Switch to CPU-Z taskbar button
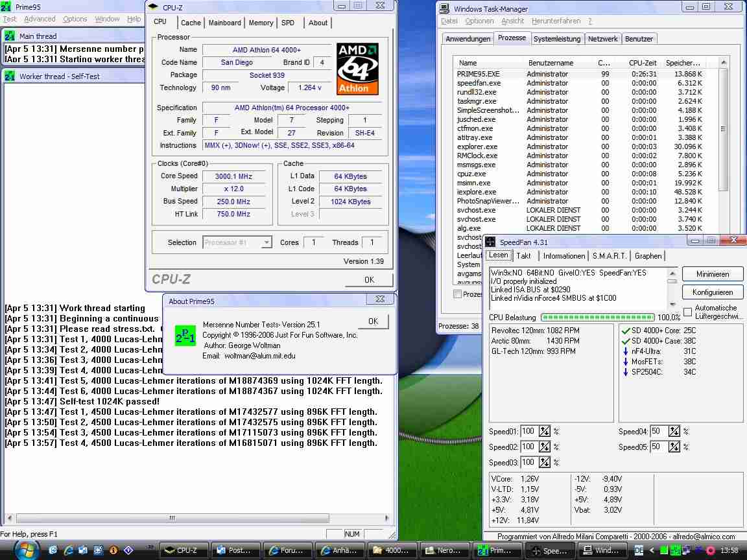 (x=184, y=550)
